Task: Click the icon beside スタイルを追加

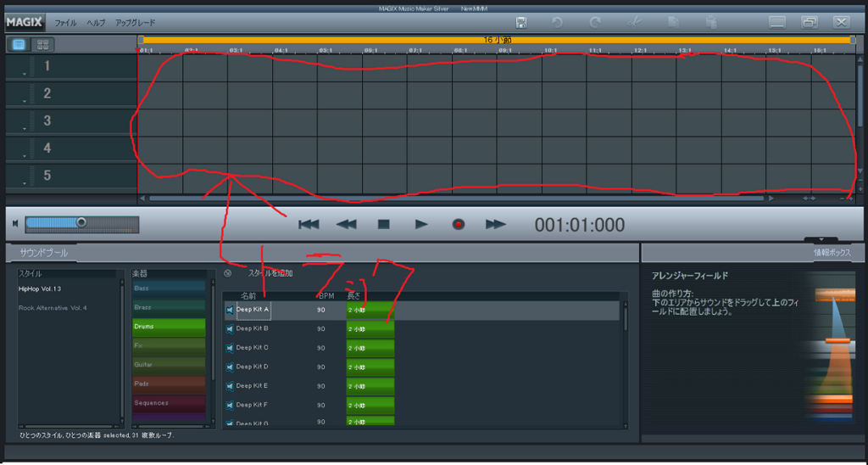Action: coord(227,273)
